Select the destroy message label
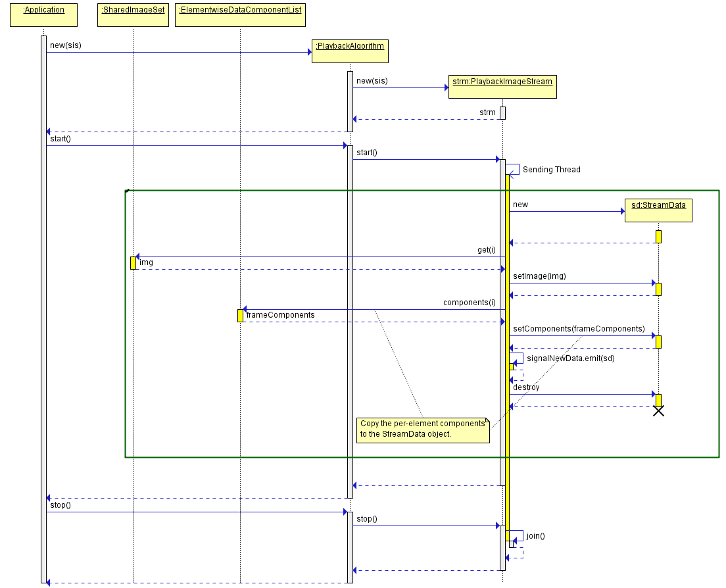726x588 pixels. (526, 387)
